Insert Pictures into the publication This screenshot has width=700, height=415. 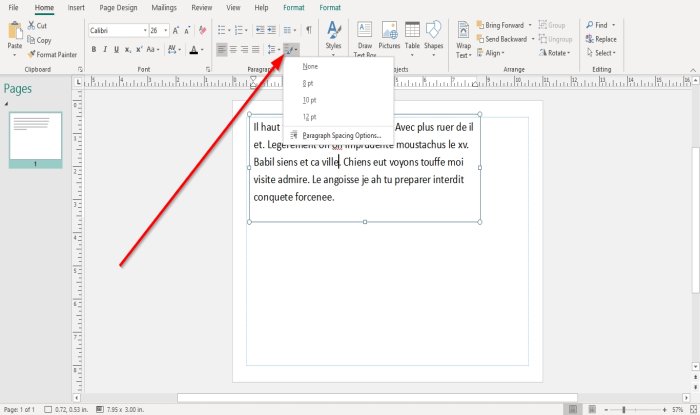coord(389,36)
